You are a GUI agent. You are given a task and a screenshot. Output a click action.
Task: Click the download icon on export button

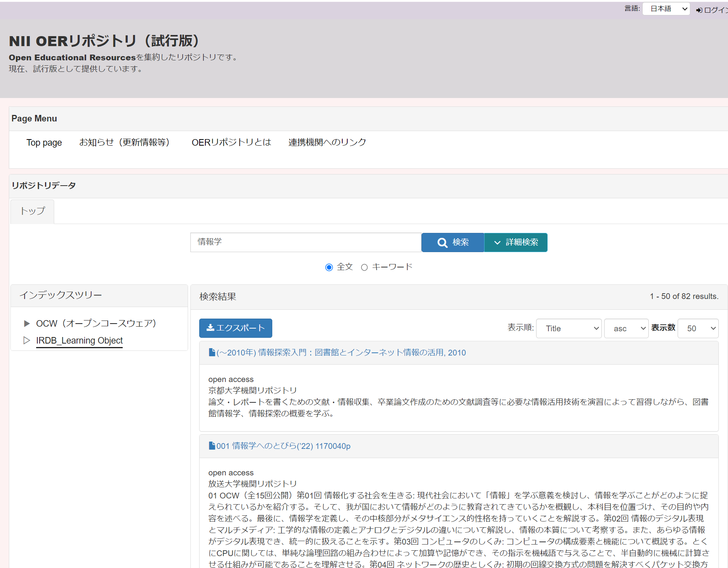[x=210, y=327]
